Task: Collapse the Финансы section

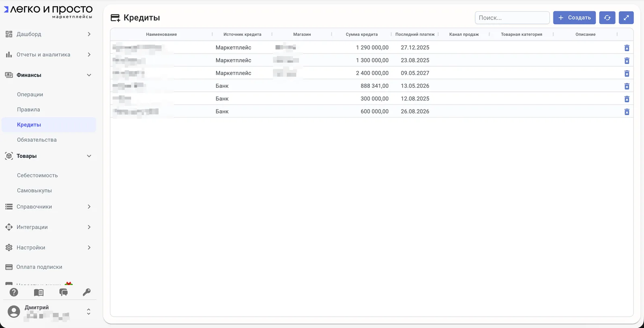Action: point(89,75)
